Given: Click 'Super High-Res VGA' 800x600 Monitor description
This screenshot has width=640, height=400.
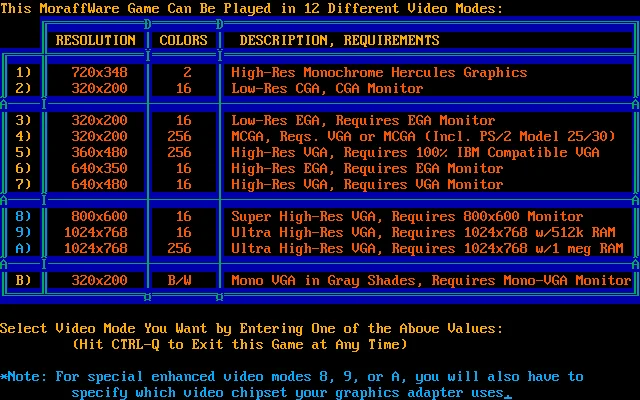Looking at the screenshot, I should tap(407, 216).
